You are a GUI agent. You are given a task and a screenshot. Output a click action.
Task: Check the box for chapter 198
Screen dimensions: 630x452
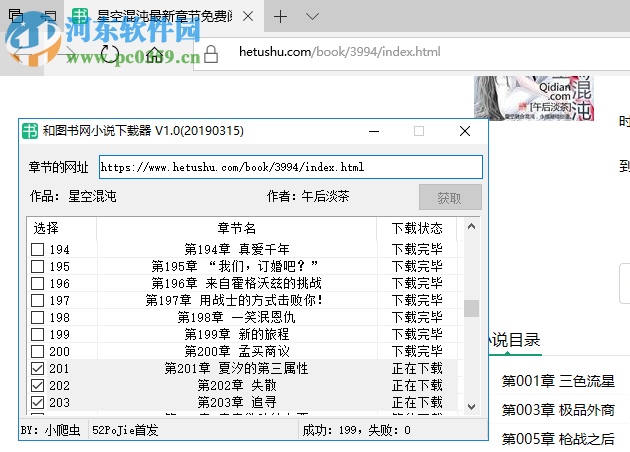click(37, 317)
